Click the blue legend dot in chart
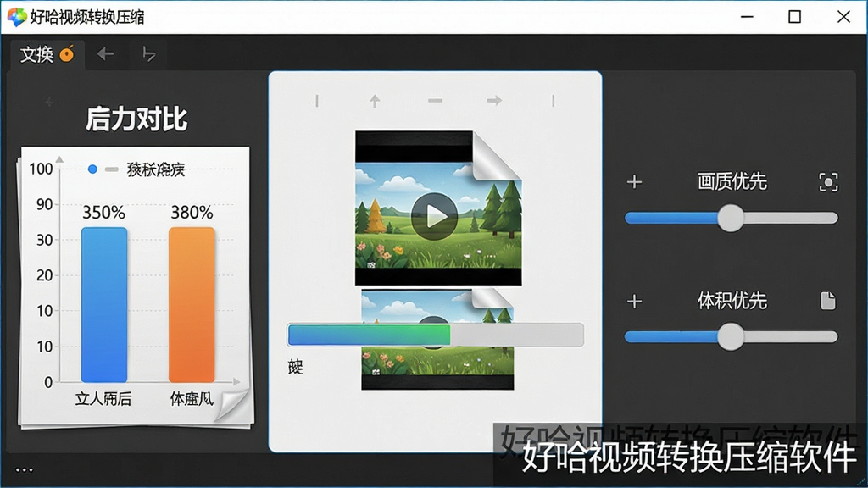 point(92,169)
